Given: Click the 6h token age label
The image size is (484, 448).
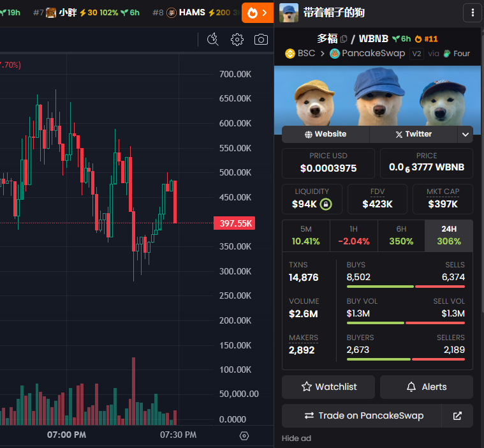Looking at the screenshot, I should tap(402, 39).
